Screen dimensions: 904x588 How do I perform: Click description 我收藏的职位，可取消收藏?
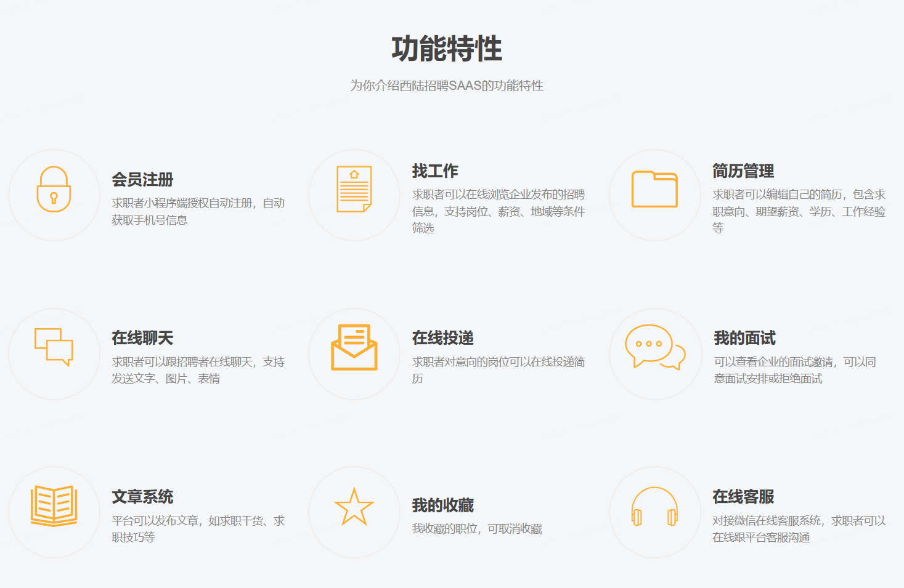tap(477, 529)
